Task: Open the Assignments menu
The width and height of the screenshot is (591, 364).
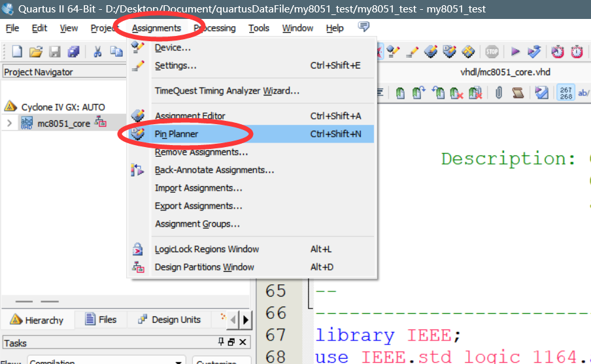Action: (x=156, y=28)
